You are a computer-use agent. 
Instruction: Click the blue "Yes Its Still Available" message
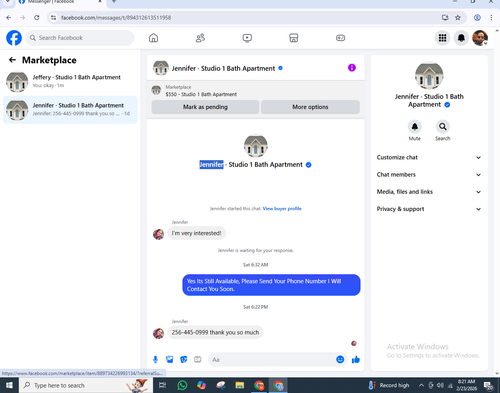271,285
